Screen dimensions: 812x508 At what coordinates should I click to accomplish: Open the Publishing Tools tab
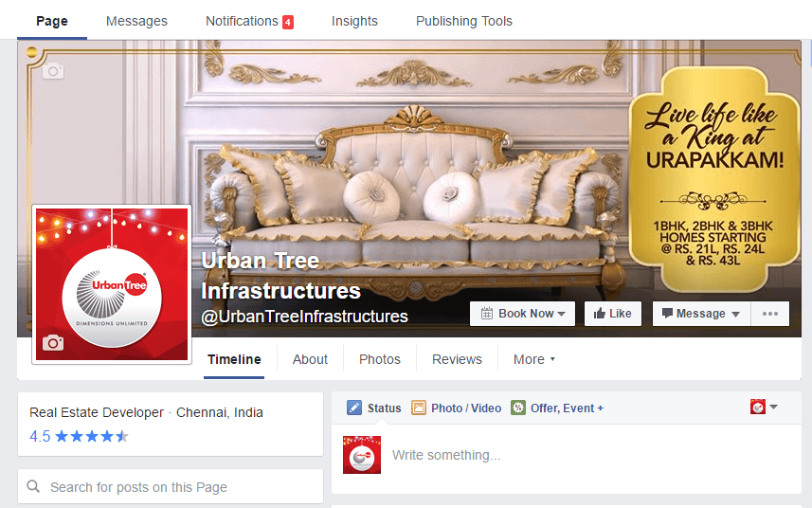(464, 21)
